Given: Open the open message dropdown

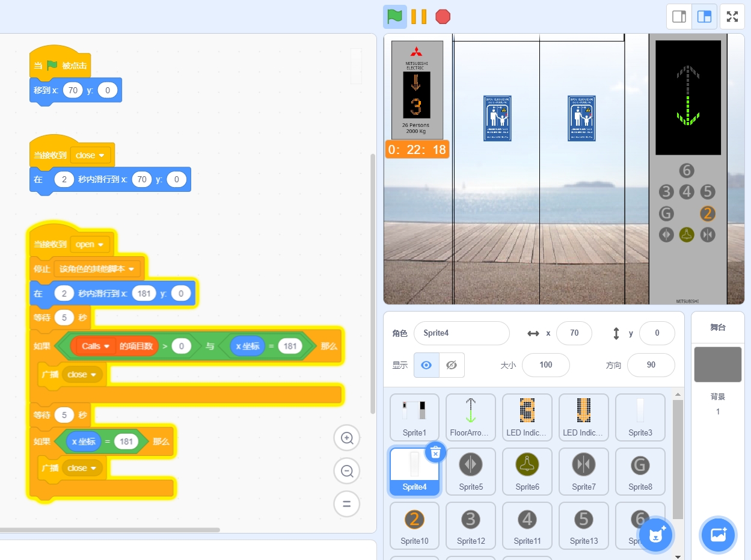Looking at the screenshot, I should click(x=90, y=244).
